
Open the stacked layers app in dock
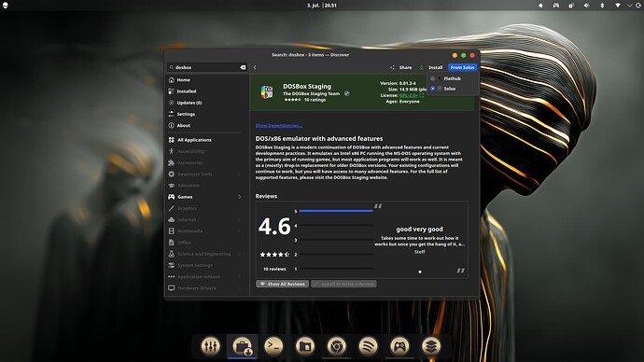[x=431, y=346]
